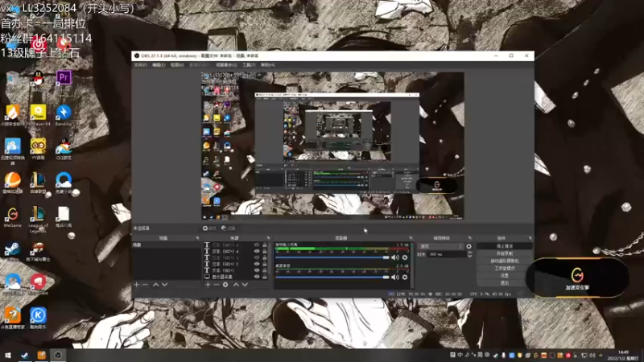Screen dimensions: 644x362
Task: Click the 停止推流 button
Action: pyautogui.click(x=505, y=246)
